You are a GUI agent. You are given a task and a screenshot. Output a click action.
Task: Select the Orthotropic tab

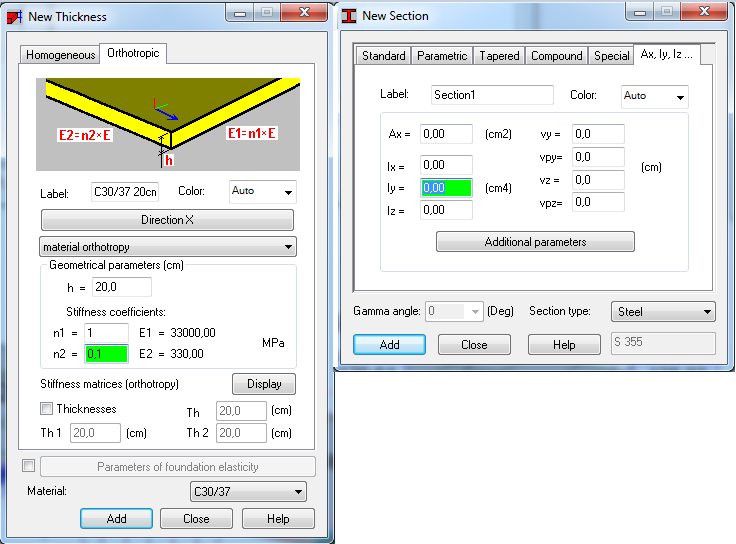click(x=133, y=53)
